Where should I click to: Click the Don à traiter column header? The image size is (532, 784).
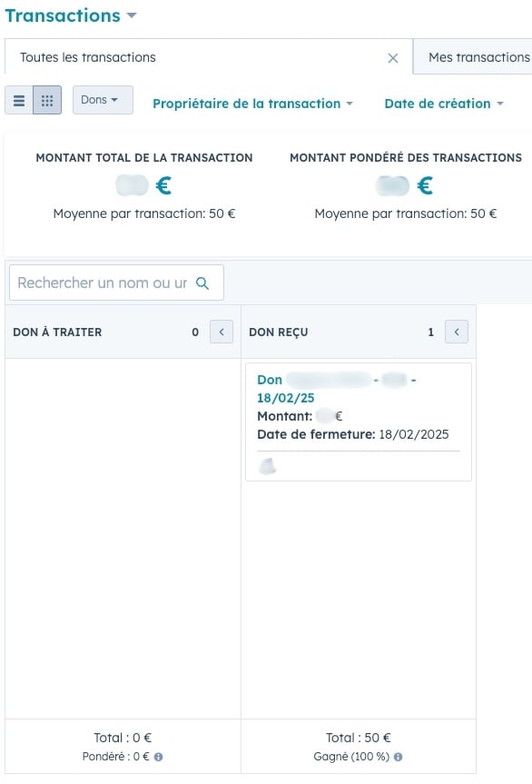tap(57, 332)
